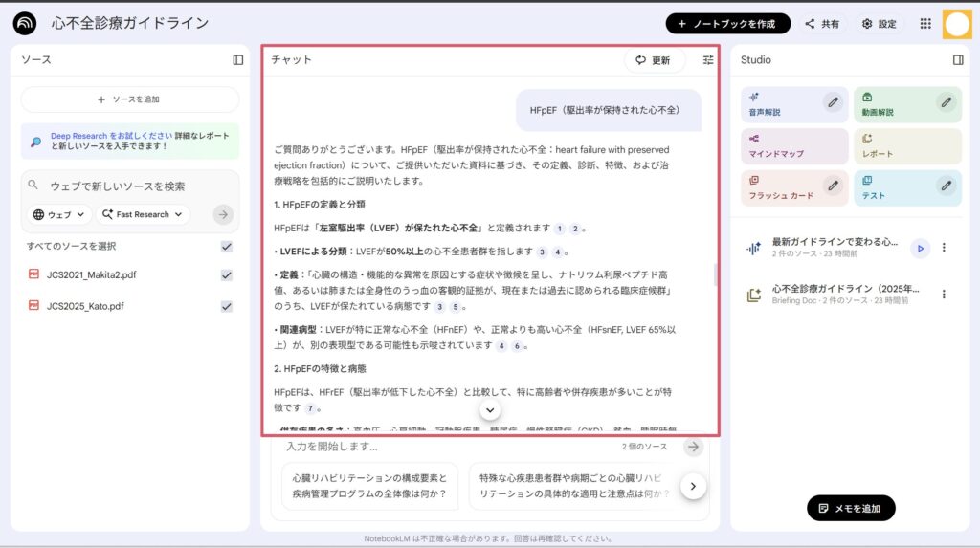This screenshot has height=548, width=980.
Task: Uncheck JCS2025_Kato.pdf source checkbox
Action: tap(227, 306)
